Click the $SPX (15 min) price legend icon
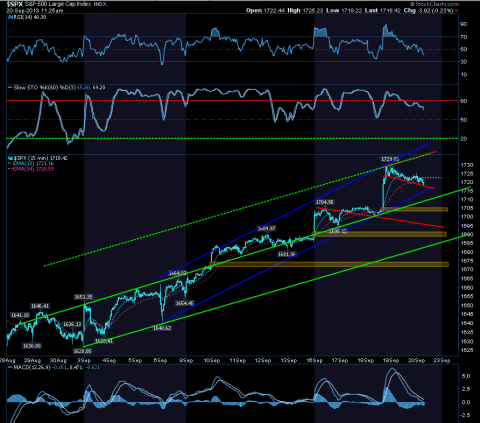 point(10,158)
